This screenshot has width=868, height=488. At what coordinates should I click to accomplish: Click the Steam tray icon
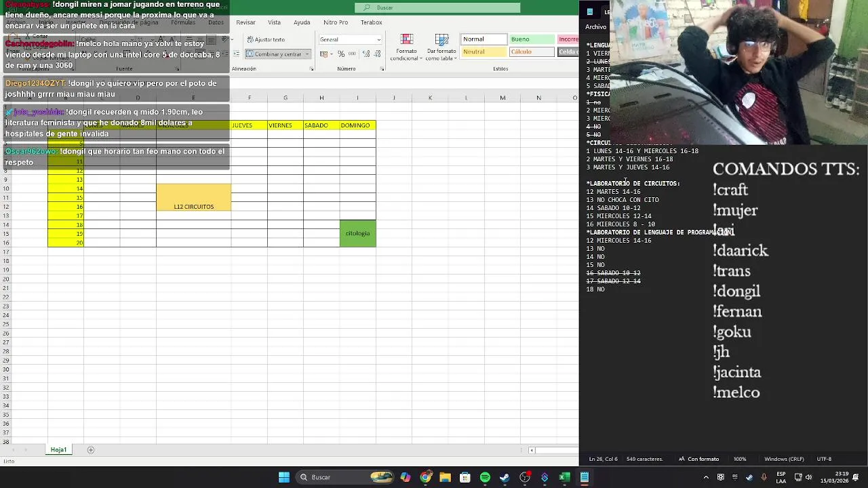(749, 477)
